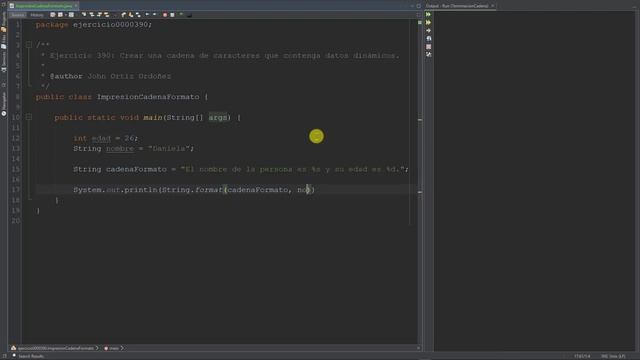Click the second icon of the editor toolbar
The image size is (640, 360).
click(60, 15)
